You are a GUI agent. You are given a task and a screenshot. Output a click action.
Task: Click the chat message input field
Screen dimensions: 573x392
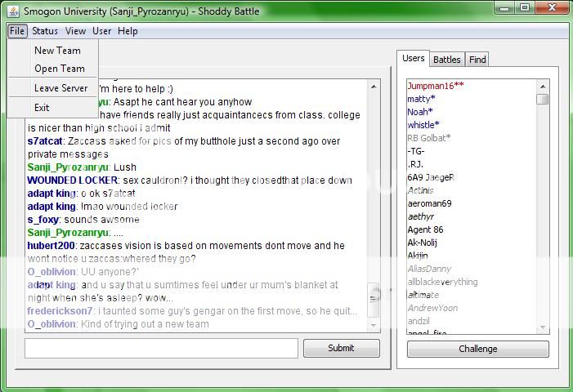tap(161, 349)
